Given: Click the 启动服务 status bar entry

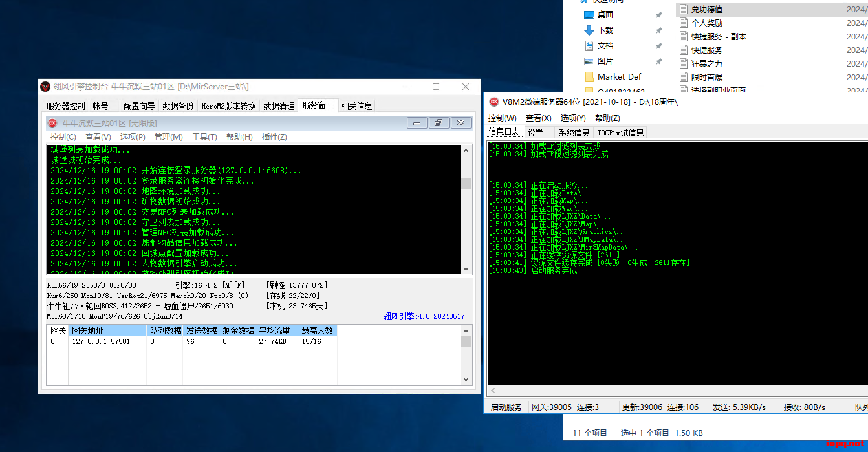Looking at the screenshot, I should pos(506,407).
